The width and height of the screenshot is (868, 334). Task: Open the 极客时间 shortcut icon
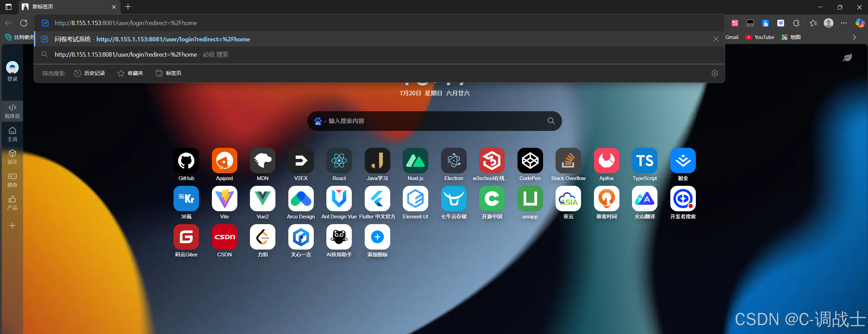(607, 198)
